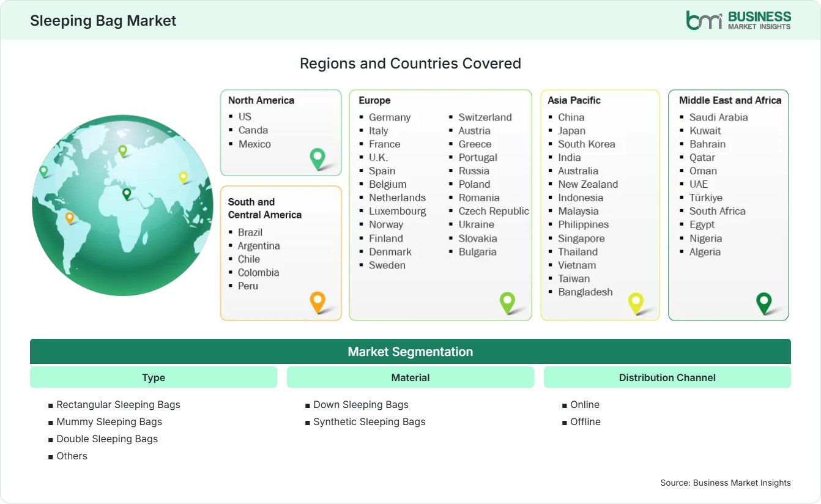Click Switzerland in the Europe list
Image resolution: width=821 pixels, height=504 pixels.
pos(485,117)
